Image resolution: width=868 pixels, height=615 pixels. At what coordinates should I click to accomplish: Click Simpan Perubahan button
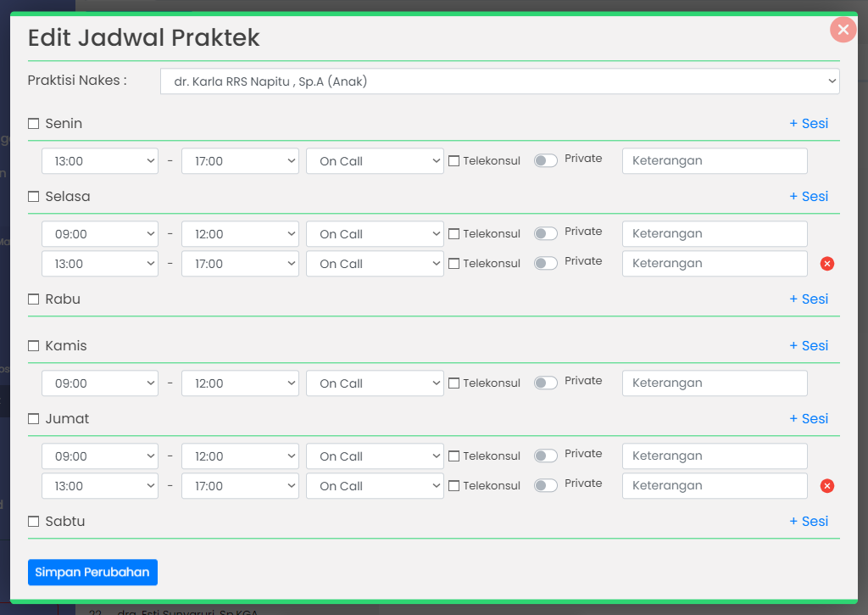92,573
